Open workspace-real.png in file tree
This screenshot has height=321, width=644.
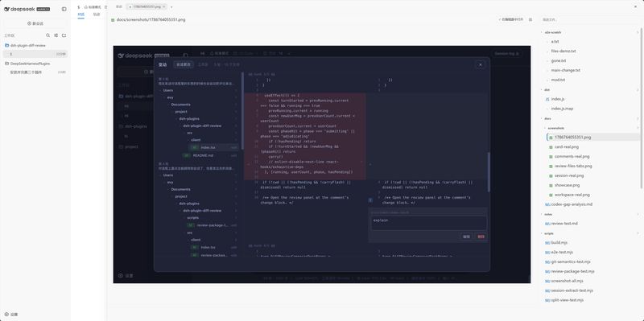pos(572,195)
